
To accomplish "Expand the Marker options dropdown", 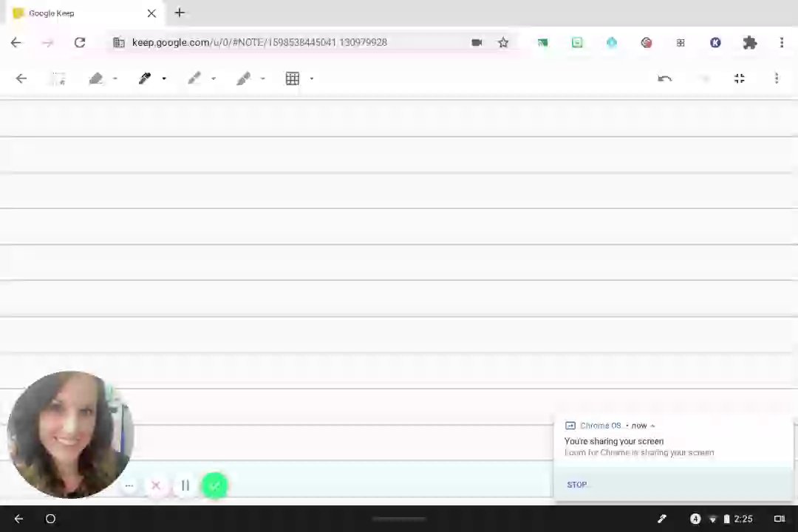I will [214, 78].
